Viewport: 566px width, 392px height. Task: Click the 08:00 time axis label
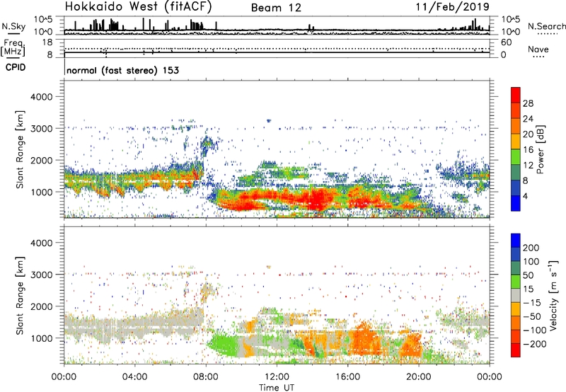point(206,377)
